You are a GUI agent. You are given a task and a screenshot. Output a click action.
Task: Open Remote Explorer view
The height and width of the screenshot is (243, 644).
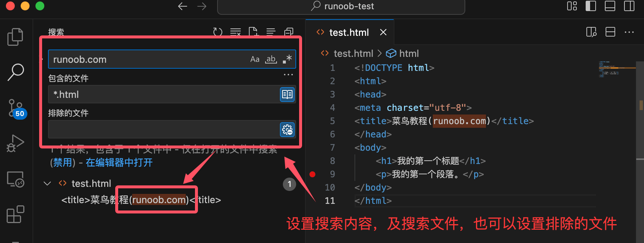coord(15,179)
